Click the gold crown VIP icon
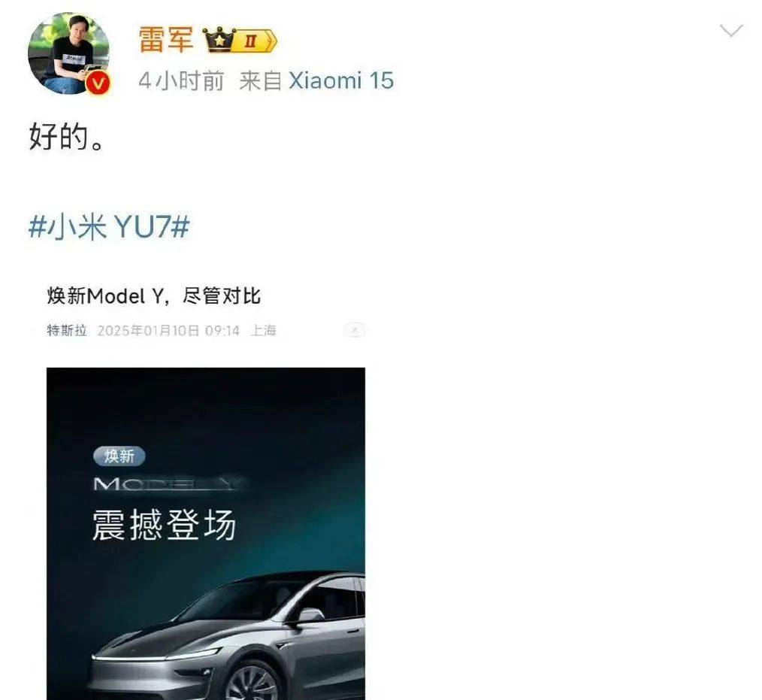Screen dimensions: 762x700 click(218, 40)
